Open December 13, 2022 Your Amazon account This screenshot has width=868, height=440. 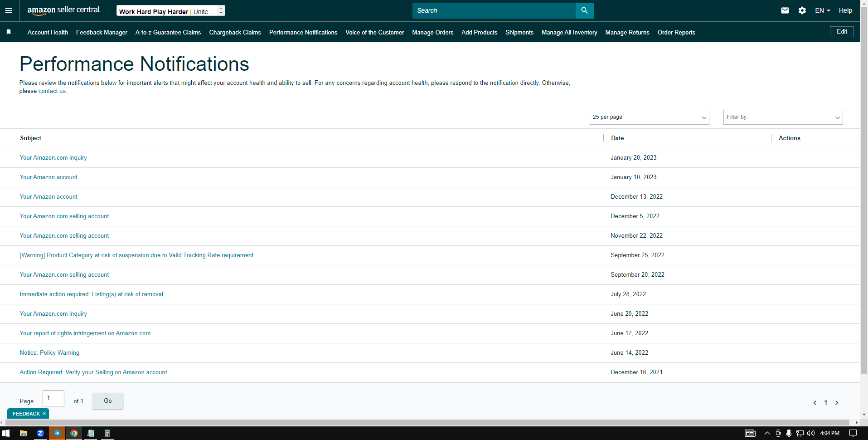point(48,197)
